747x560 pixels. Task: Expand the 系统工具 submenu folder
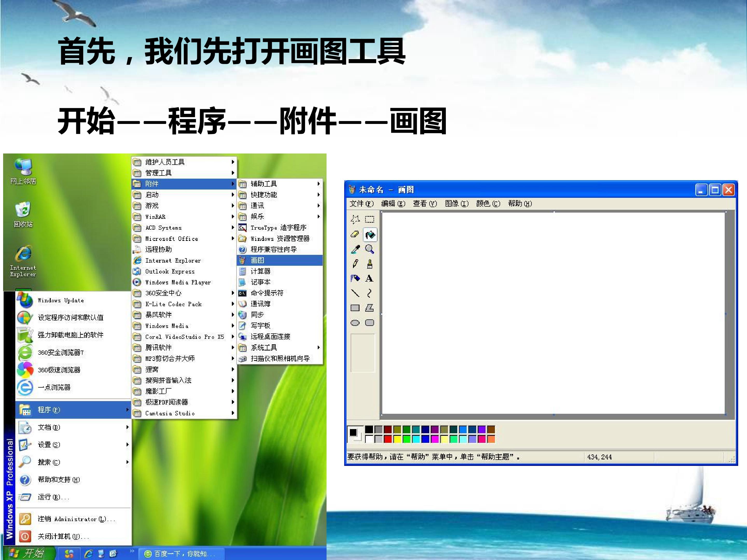pyautogui.click(x=280, y=347)
